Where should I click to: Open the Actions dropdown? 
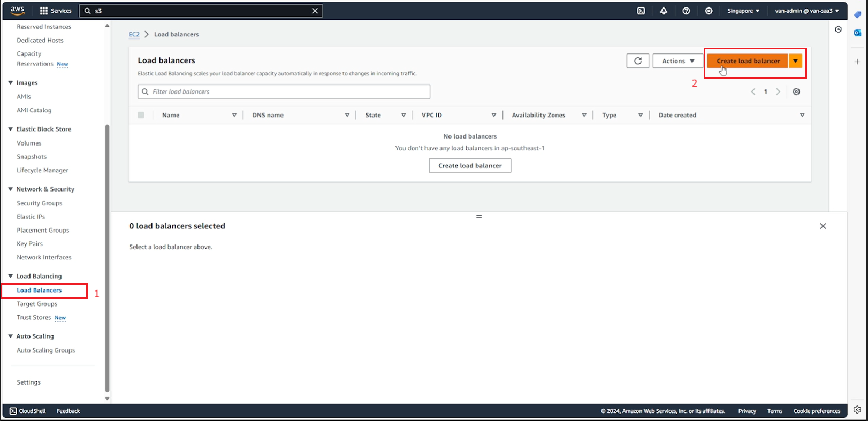[x=678, y=61]
